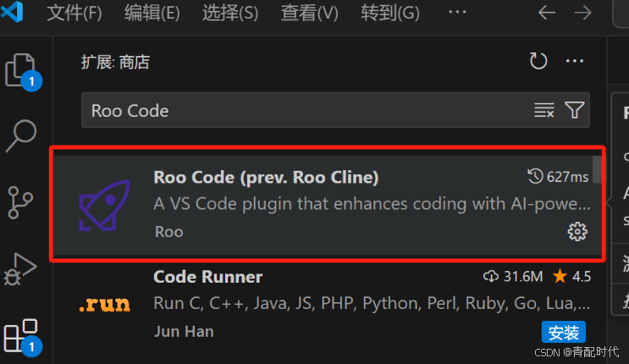This screenshot has height=364, width=629.
Task: Open the 转到(G) menu
Action: (x=390, y=13)
